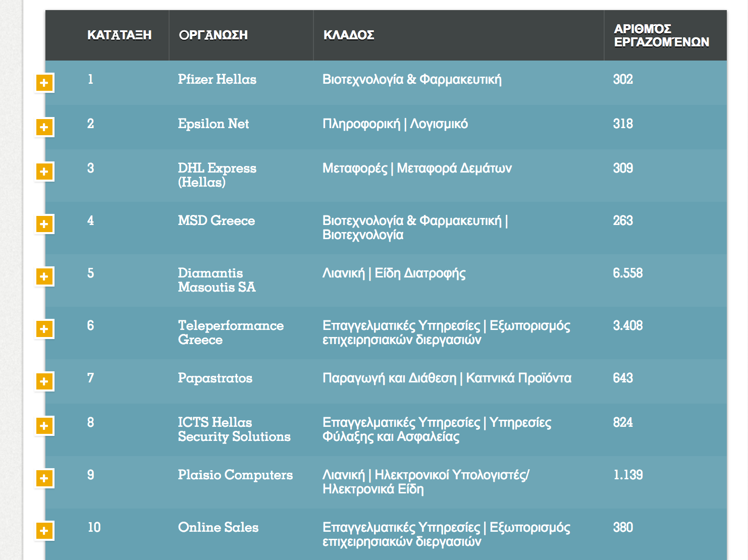
Task: Click plus icon for ICTS Hellas Security Solutions
Action: point(44,426)
